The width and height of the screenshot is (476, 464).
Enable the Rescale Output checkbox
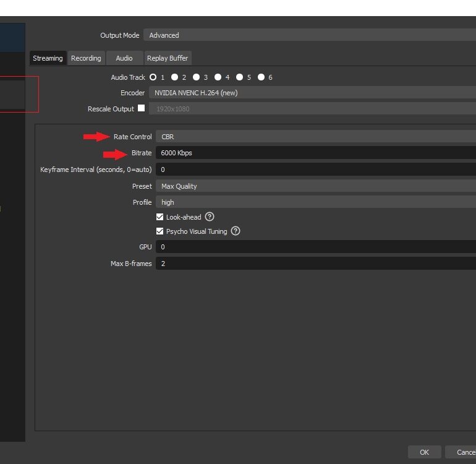click(141, 108)
